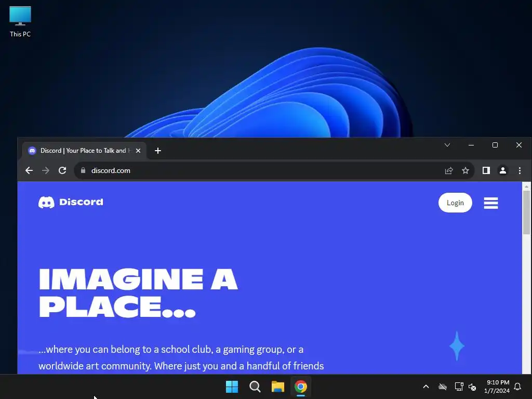Open the hamburger menu on Discord page
This screenshot has height=399, width=532.
click(490, 203)
